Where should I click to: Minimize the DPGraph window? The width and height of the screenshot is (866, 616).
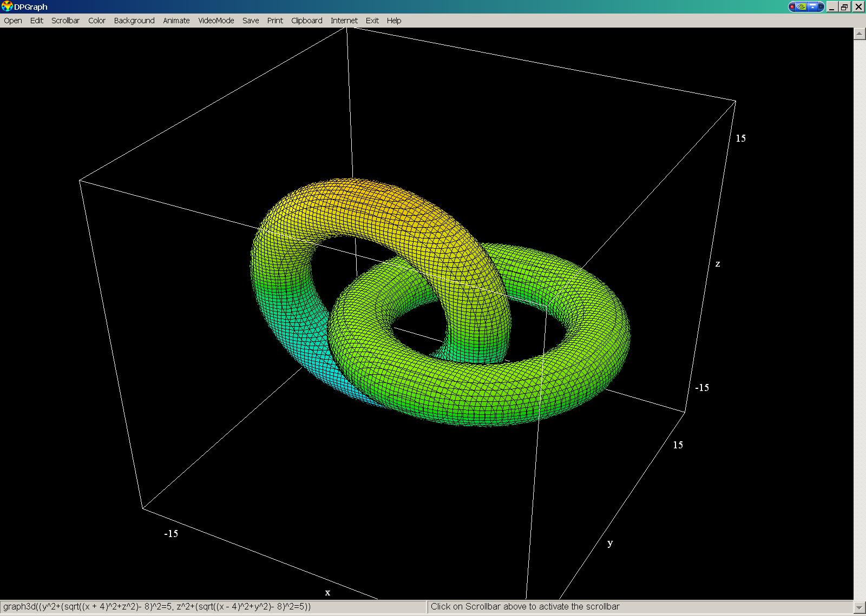click(832, 7)
